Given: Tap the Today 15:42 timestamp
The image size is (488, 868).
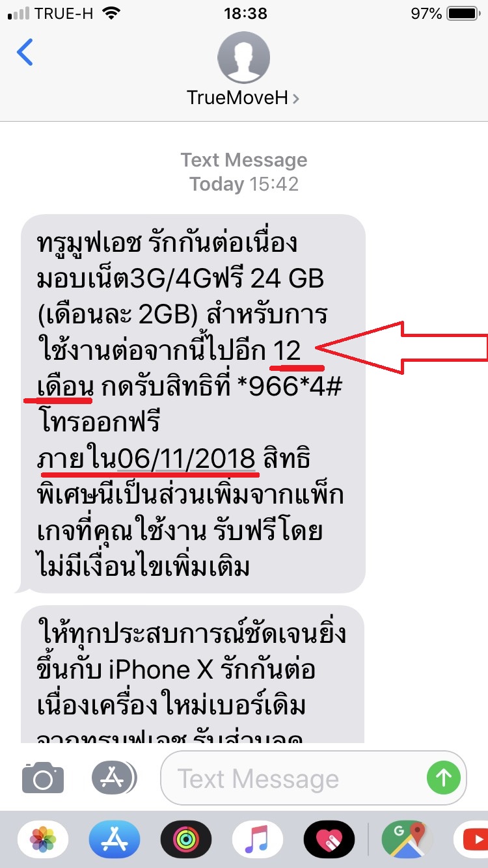Looking at the screenshot, I should point(244,184).
